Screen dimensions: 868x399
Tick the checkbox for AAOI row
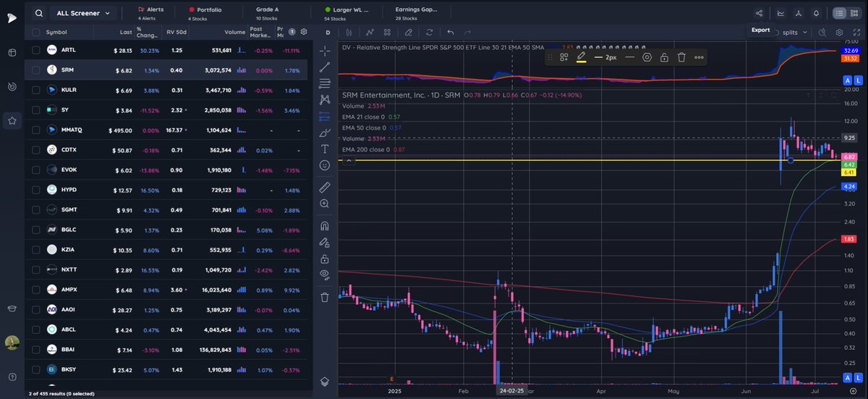35,309
